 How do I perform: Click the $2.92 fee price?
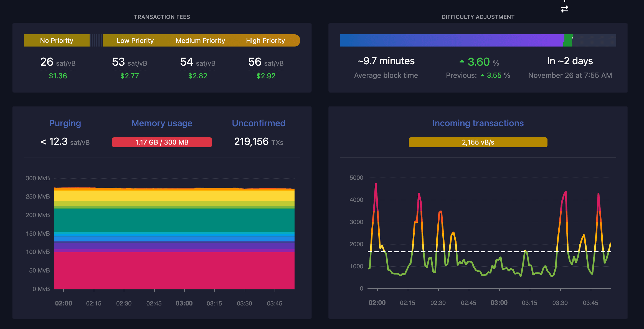point(266,76)
